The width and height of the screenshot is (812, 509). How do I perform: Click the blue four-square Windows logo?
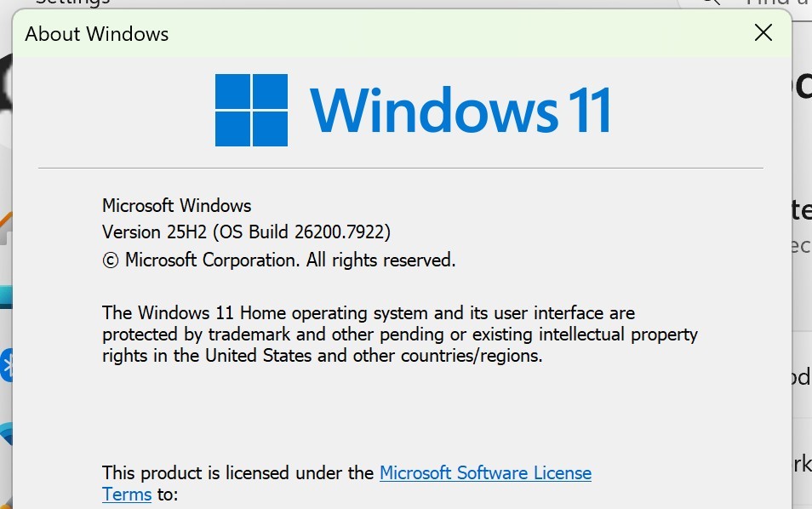tap(251, 110)
